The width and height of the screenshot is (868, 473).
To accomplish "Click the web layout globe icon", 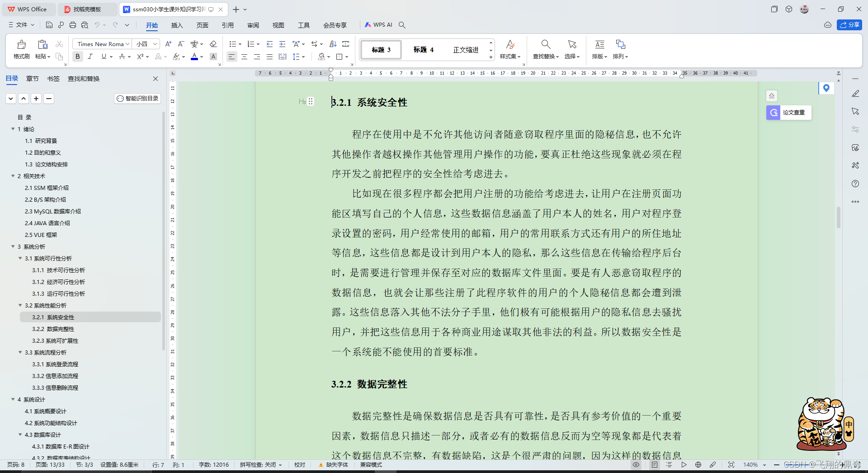I will (698, 465).
